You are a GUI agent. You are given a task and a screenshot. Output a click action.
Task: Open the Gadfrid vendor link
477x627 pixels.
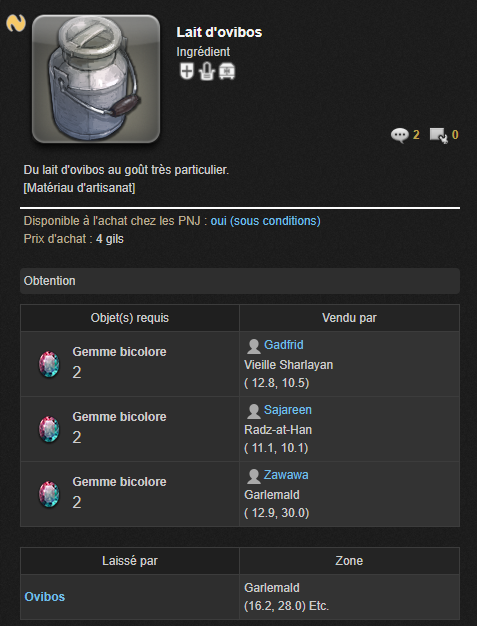(283, 345)
